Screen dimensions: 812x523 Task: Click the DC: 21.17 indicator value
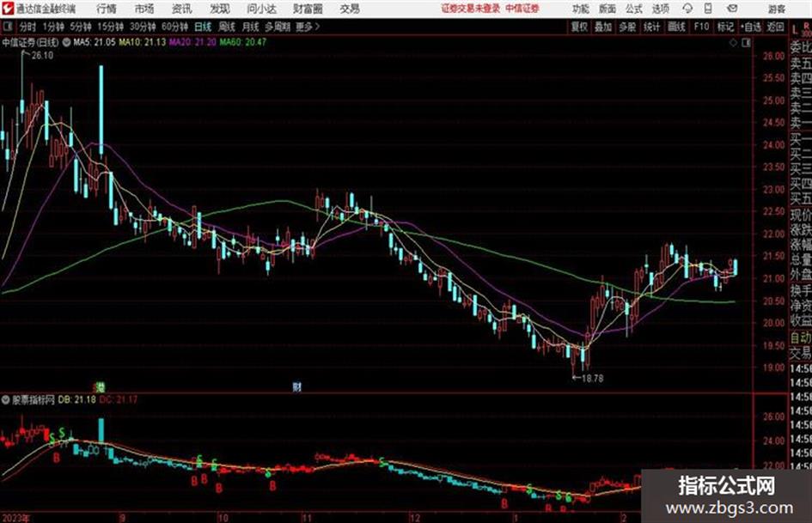(x=118, y=399)
